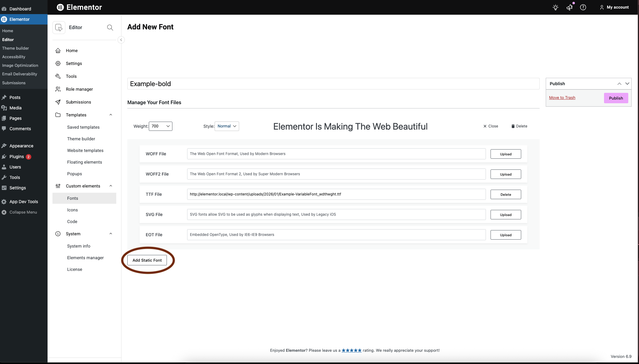Viewport: 639px width, 364px height.
Task: Collapse the Editor sidebar with arrow button
Action: click(x=121, y=40)
